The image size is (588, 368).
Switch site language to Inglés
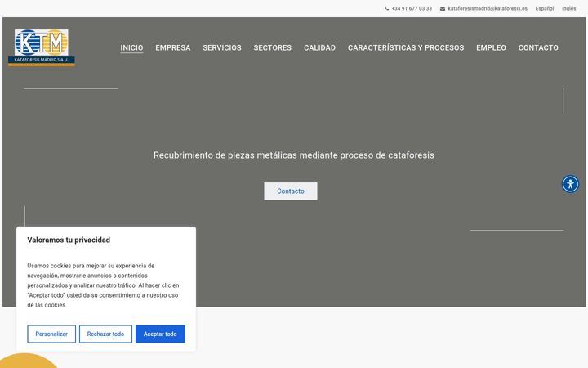tap(568, 8)
